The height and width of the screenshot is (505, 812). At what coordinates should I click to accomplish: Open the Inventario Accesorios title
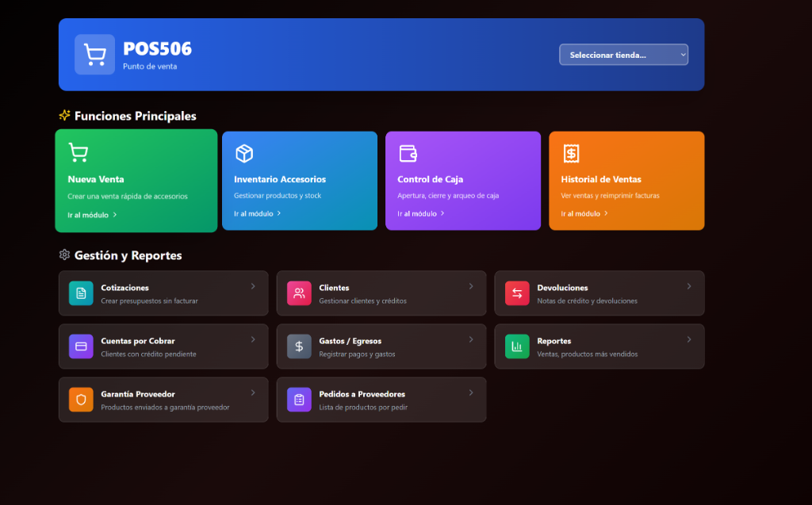coord(280,179)
